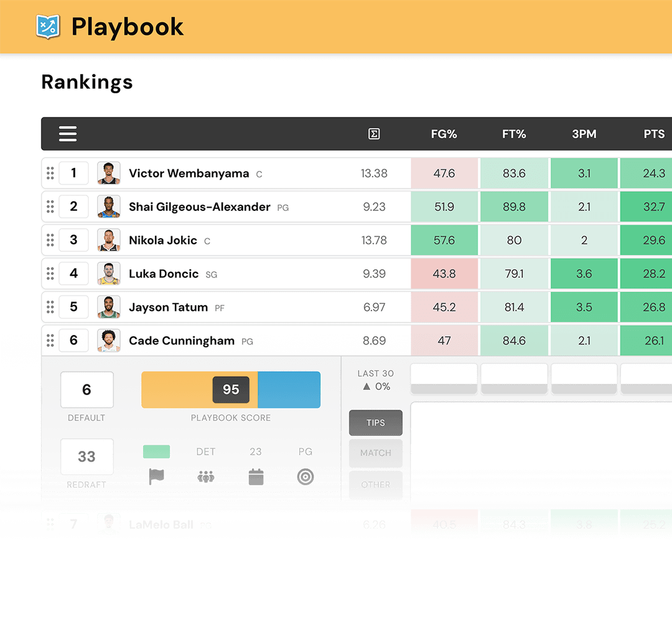
Task: Open Jayson Tatum's headshot thumbnail
Action: click(x=109, y=307)
